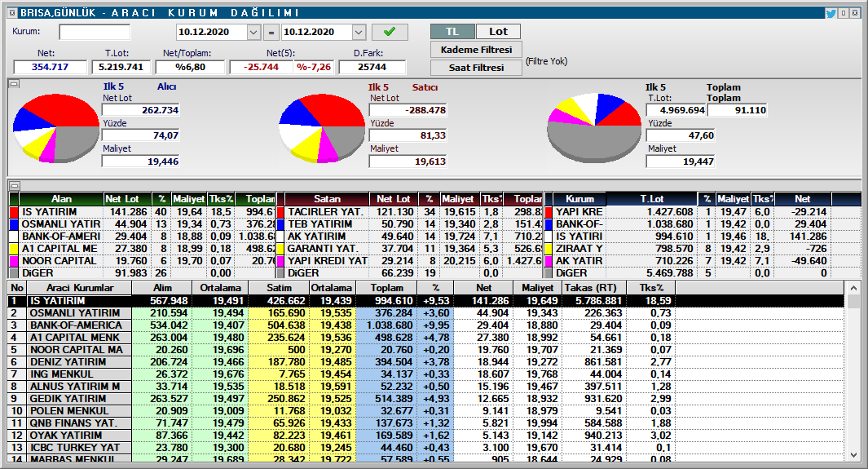Open Saat Filtresi
The width and height of the screenshot is (868, 469).
476,68
